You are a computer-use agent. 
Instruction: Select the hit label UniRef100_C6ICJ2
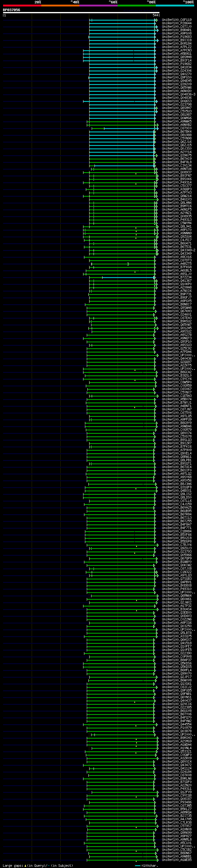pyautogui.click(x=176, y=687)
